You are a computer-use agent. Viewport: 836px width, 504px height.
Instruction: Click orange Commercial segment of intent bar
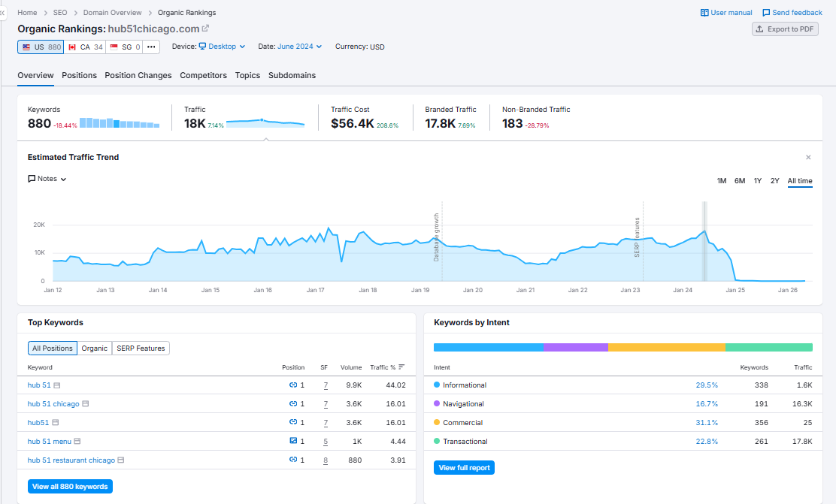(x=667, y=347)
